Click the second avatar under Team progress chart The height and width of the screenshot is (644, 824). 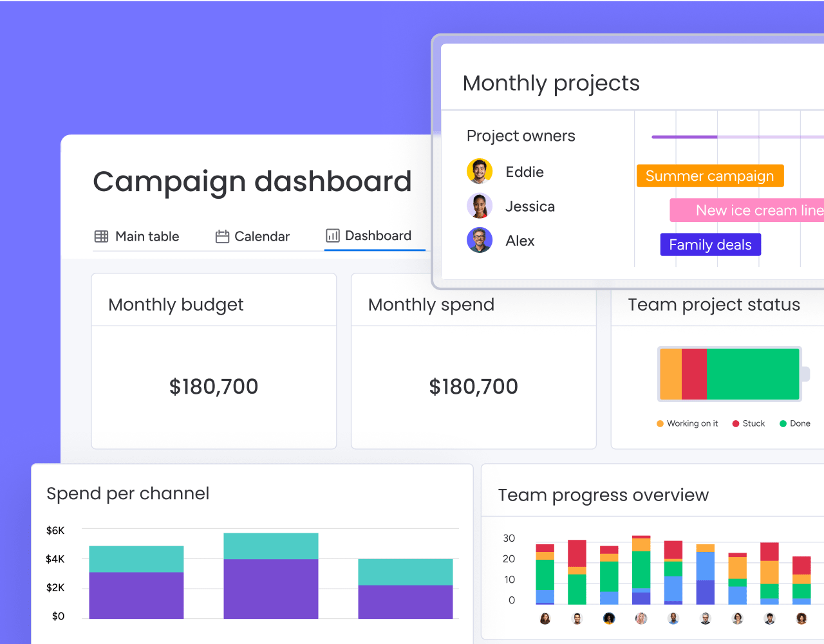[x=577, y=618]
